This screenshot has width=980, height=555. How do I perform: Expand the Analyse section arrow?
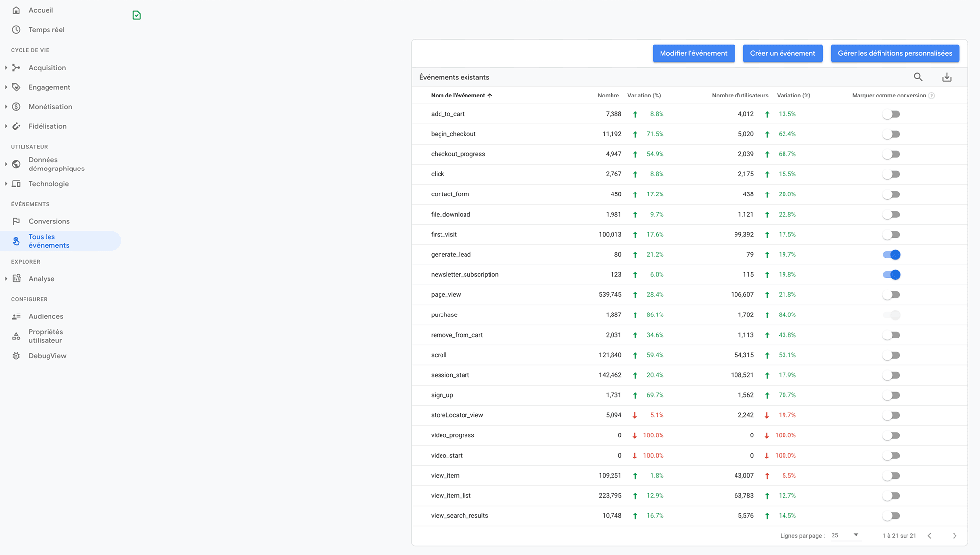click(6, 279)
